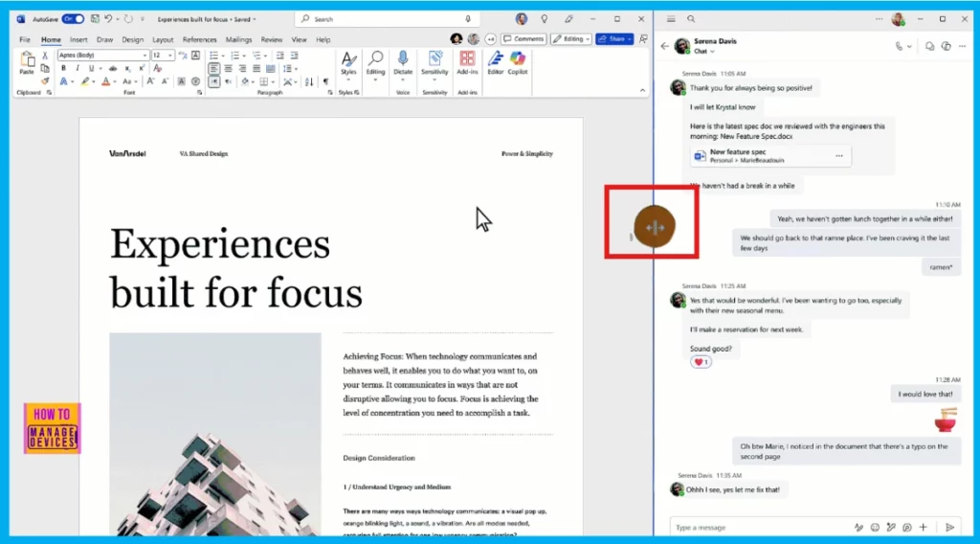980x544 pixels.
Task: Click the Teams search magnifier icon
Action: 691,19
